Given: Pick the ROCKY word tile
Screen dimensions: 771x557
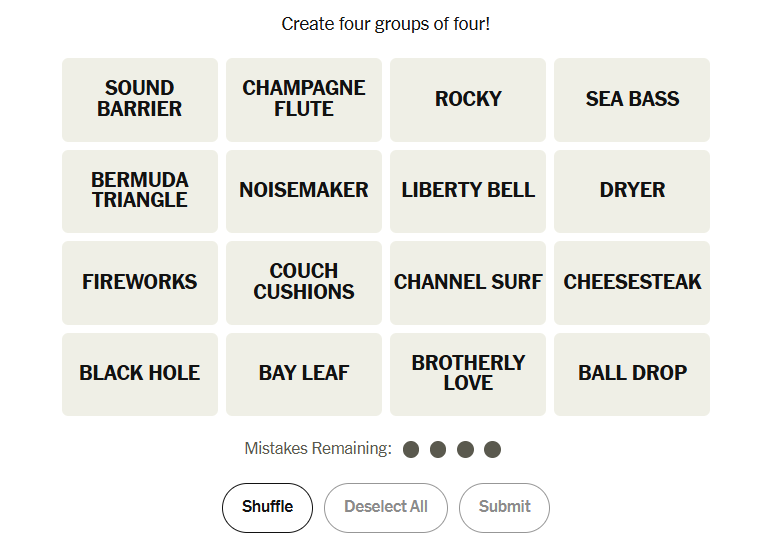Looking at the screenshot, I should tap(468, 99).
